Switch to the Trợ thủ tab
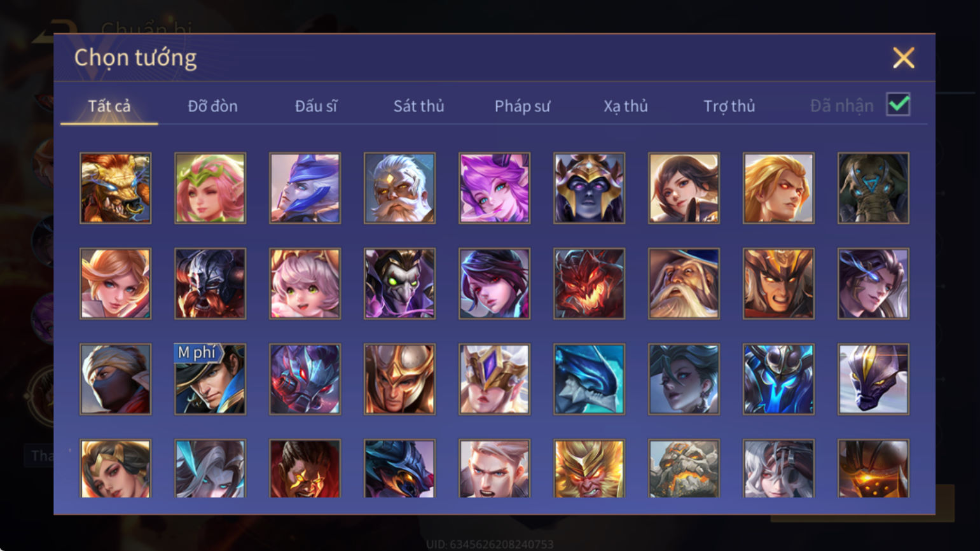The height and width of the screenshot is (551, 980). pyautogui.click(x=729, y=106)
